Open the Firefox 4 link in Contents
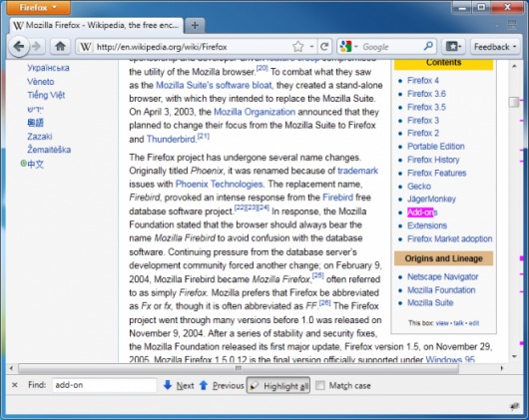 click(x=423, y=80)
